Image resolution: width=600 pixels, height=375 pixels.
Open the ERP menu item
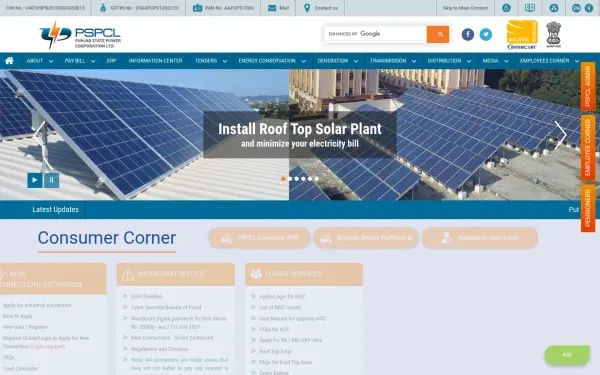pyautogui.click(x=111, y=61)
